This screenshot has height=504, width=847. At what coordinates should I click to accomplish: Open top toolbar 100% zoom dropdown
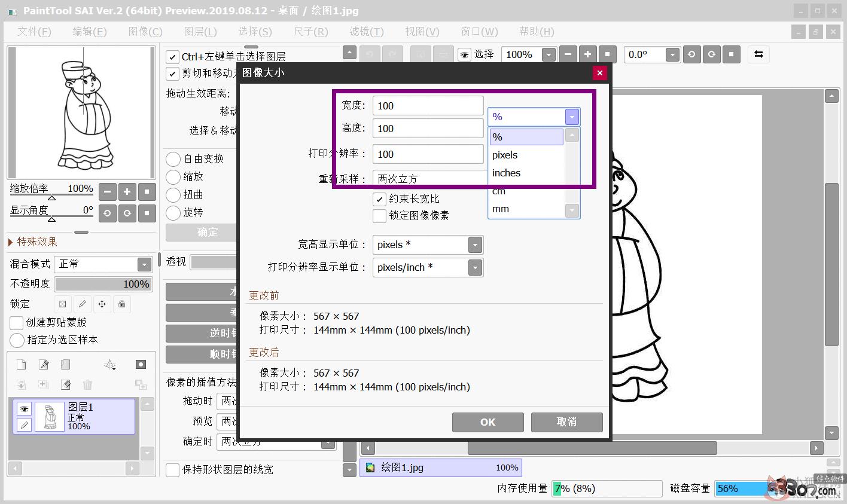pyautogui.click(x=549, y=55)
